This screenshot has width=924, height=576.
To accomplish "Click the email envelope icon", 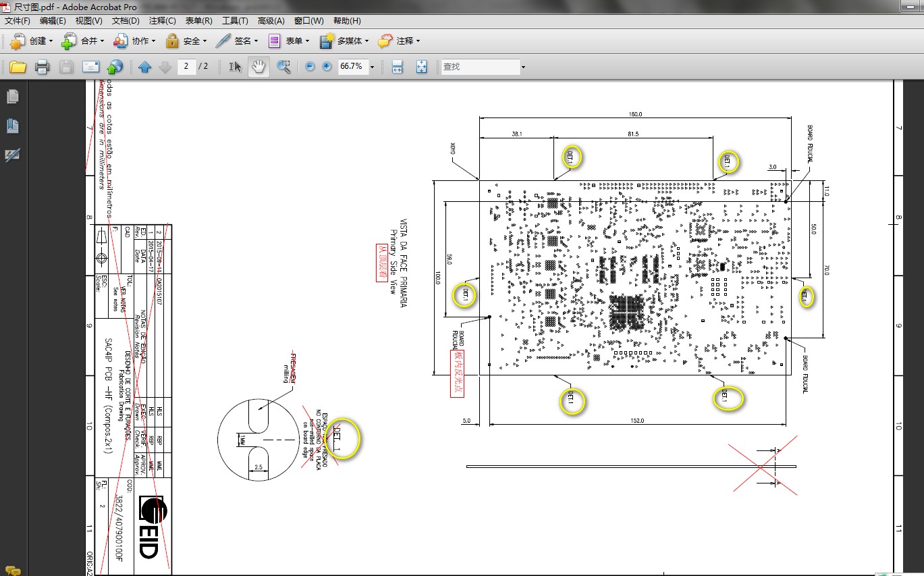I will [91, 67].
